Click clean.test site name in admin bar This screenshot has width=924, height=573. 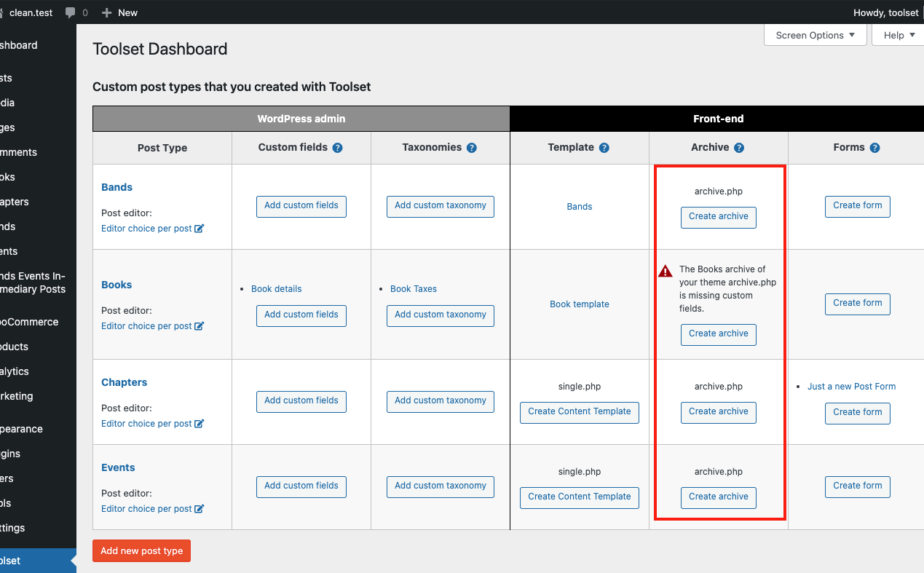coord(29,12)
